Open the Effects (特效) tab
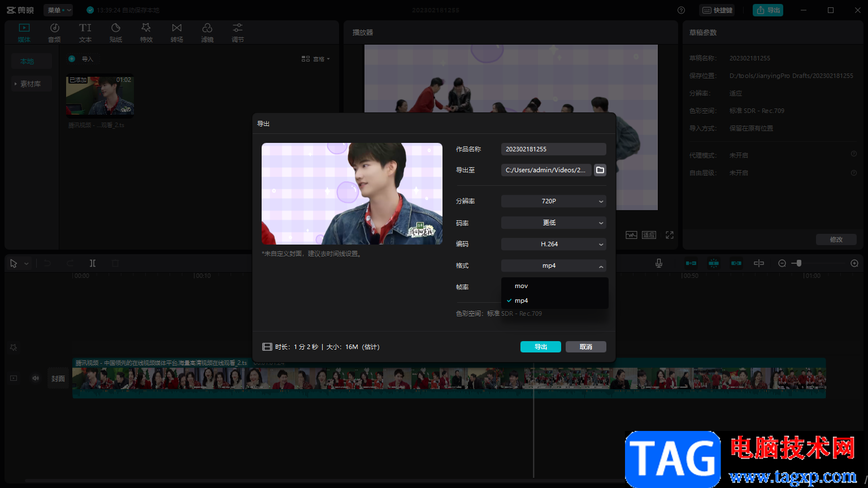 (146, 33)
